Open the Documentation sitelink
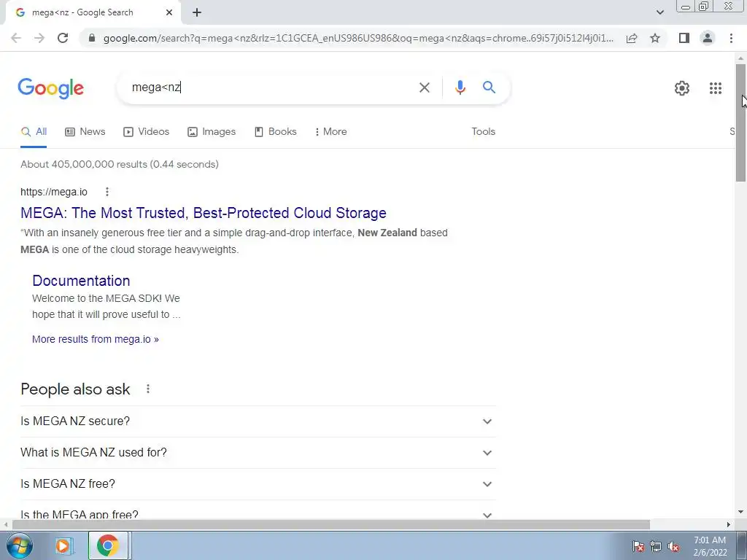Viewport: 747px width, 560px height. (81, 281)
